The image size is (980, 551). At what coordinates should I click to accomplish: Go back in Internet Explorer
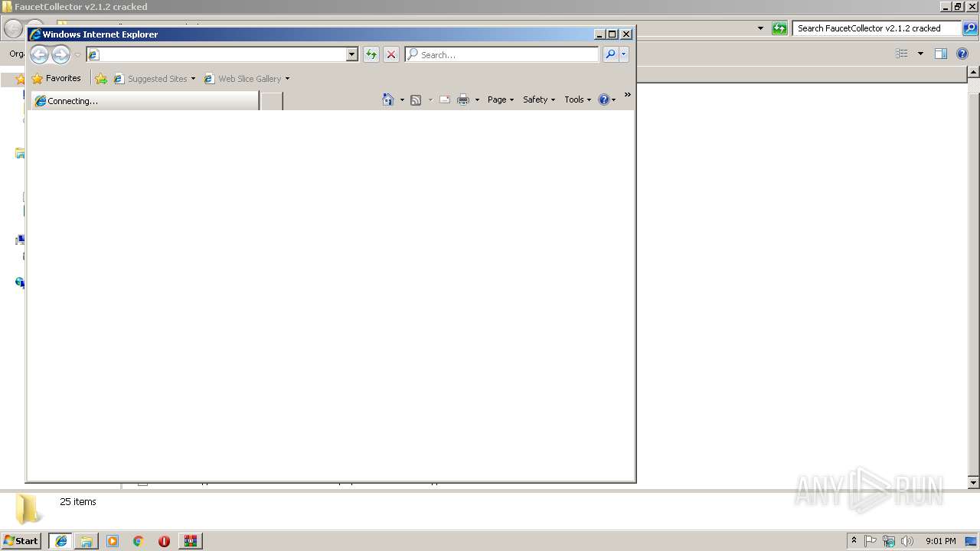click(x=39, y=54)
